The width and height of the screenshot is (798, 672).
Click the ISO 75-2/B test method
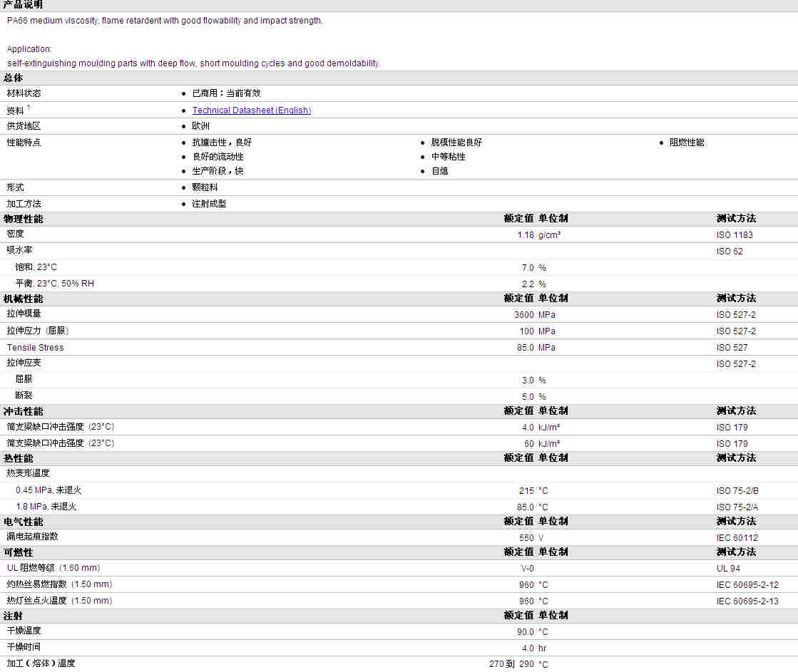737,491
